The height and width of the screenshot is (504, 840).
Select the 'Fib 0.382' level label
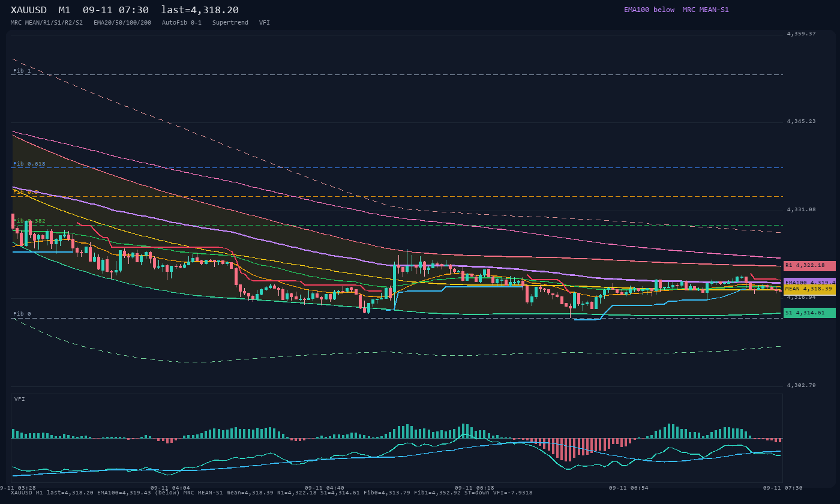coord(29,221)
